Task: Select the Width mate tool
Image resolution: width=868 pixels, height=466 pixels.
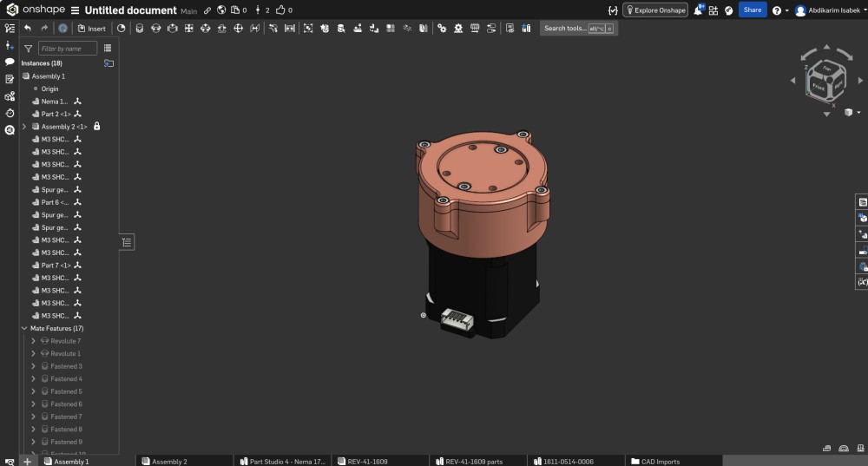Action: click(290, 29)
